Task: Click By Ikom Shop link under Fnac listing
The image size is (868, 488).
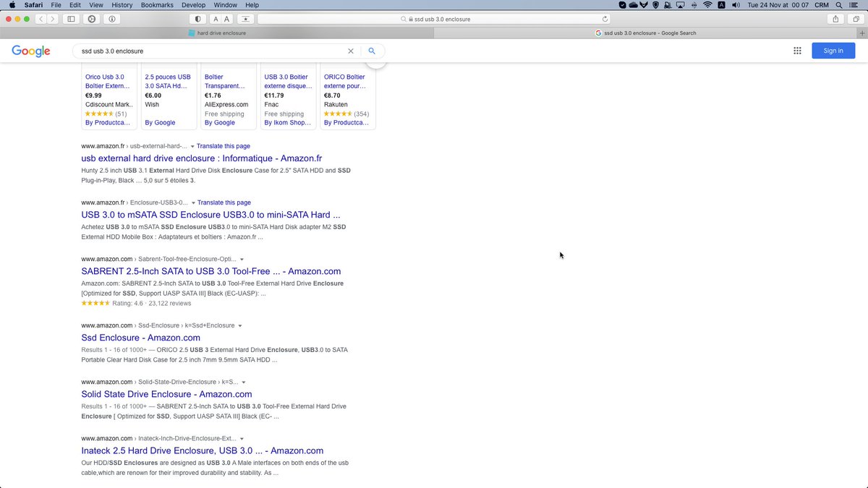Action: (289, 123)
